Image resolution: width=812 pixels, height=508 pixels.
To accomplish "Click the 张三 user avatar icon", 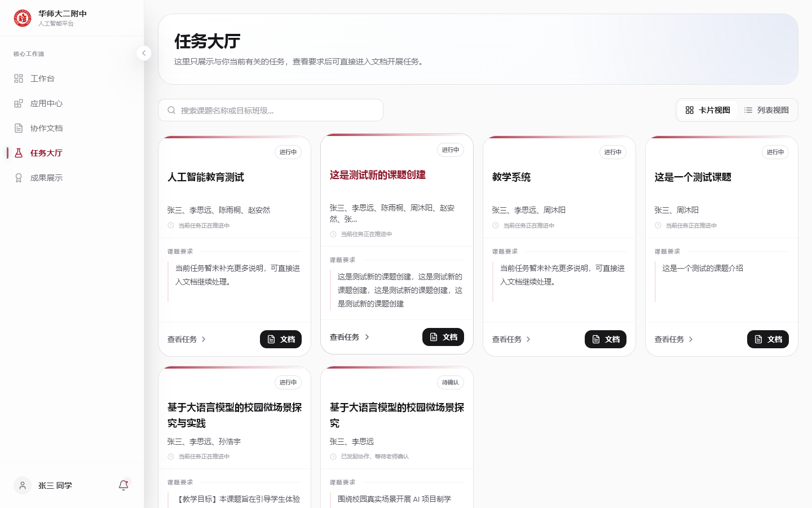I will pyautogui.click(x=23, y=485).
